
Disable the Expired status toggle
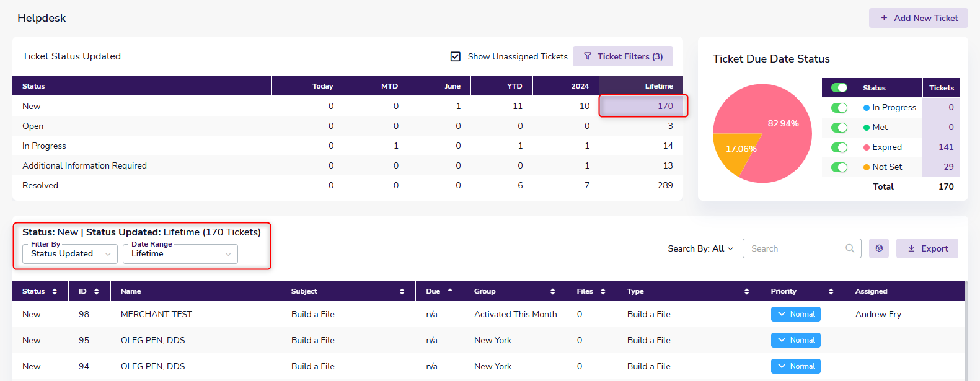(x=839, y=147)
